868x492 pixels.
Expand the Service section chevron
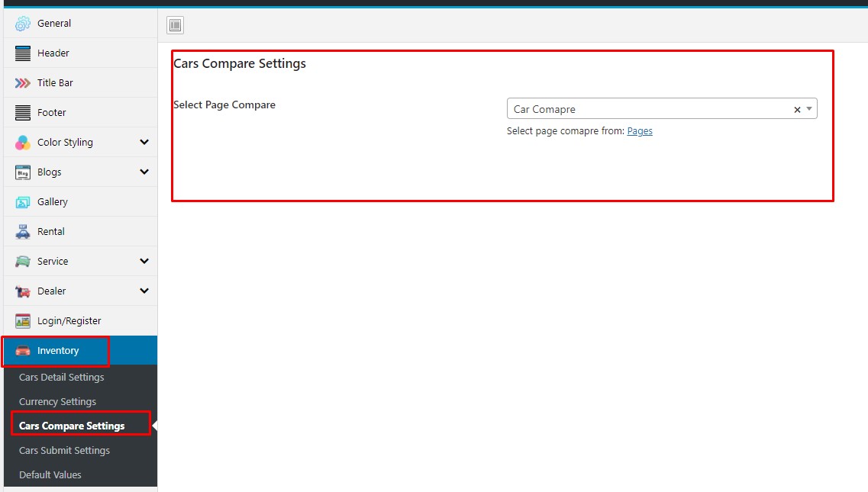[x=144, y=262]
